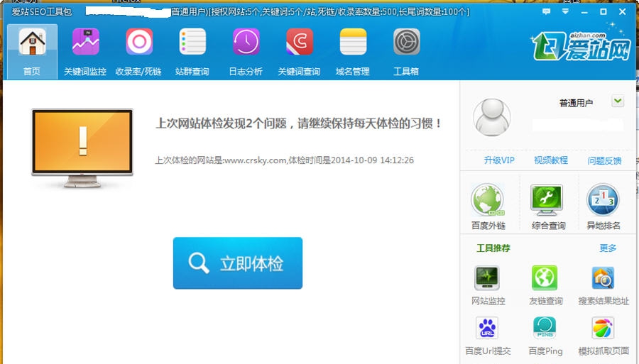The height and width of the screenshot is (364, 639).
Task: Close the 爱站SEO工具包 window
Action: pyautogui.click(x=622, y=12)
